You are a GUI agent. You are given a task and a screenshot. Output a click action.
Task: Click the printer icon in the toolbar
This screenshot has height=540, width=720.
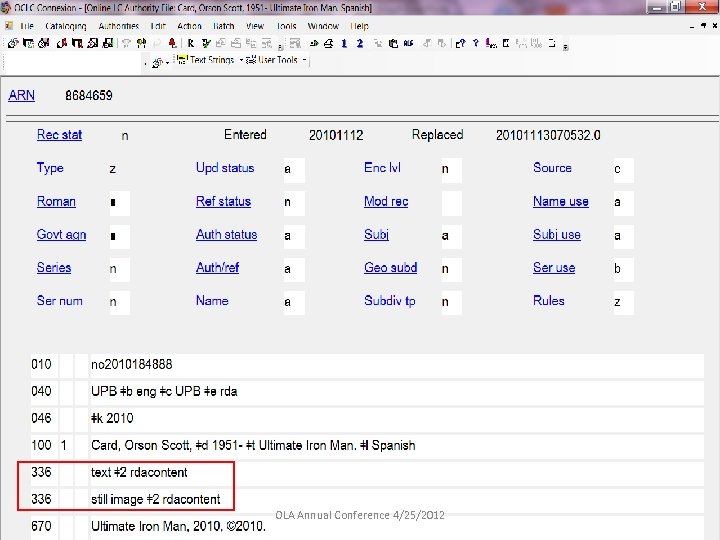click(x=329, y=43)
